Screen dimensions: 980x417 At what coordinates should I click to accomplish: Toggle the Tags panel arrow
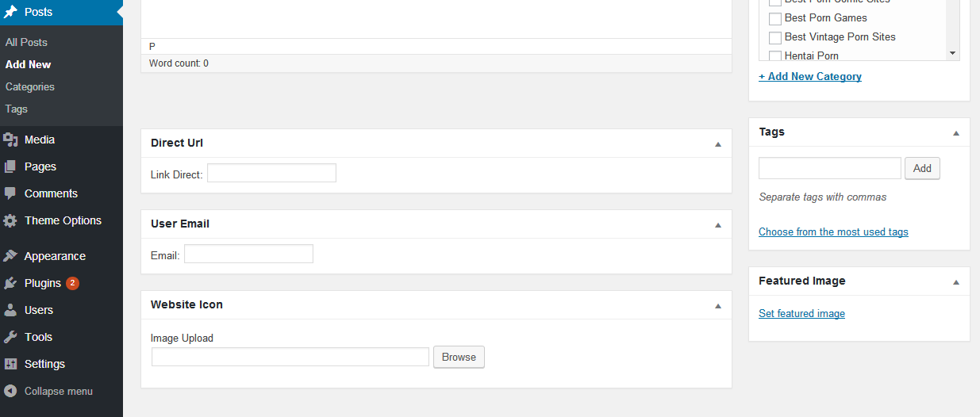coord(956,133)
